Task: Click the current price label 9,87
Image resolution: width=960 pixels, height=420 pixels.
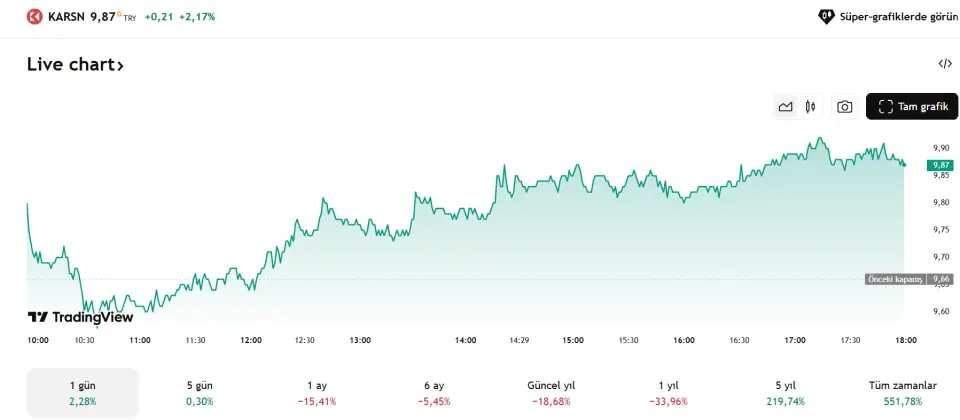Action: [940, 165]
